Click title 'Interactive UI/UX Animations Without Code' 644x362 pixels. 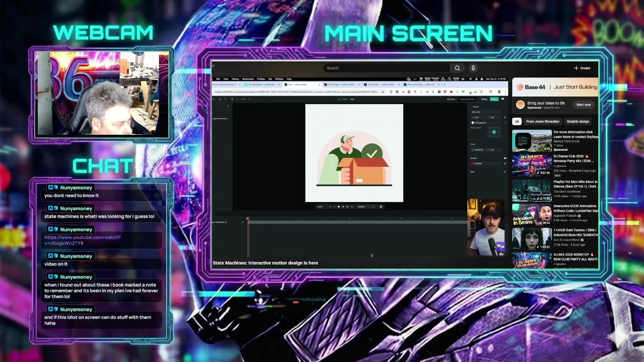point(576,208)
